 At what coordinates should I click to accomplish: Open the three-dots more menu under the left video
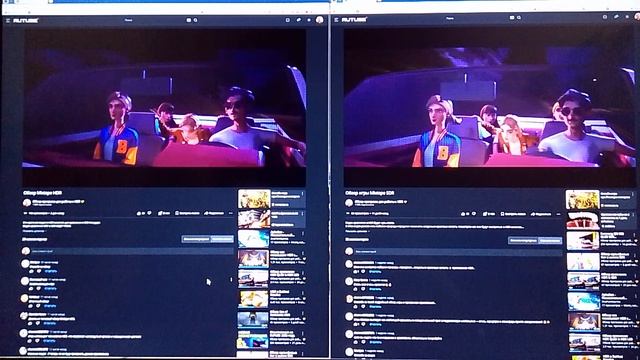231,213
